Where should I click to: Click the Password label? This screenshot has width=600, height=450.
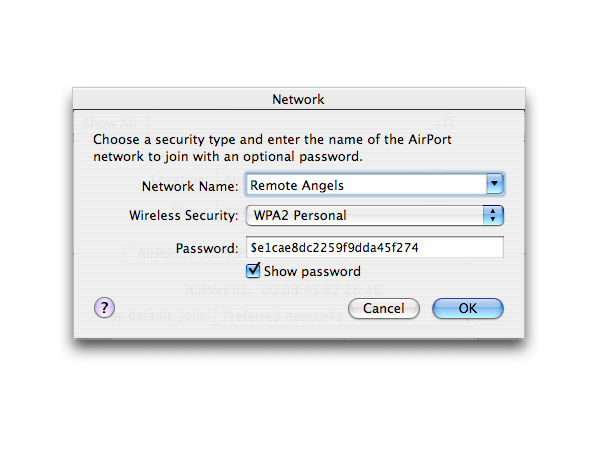coord(207,248)
